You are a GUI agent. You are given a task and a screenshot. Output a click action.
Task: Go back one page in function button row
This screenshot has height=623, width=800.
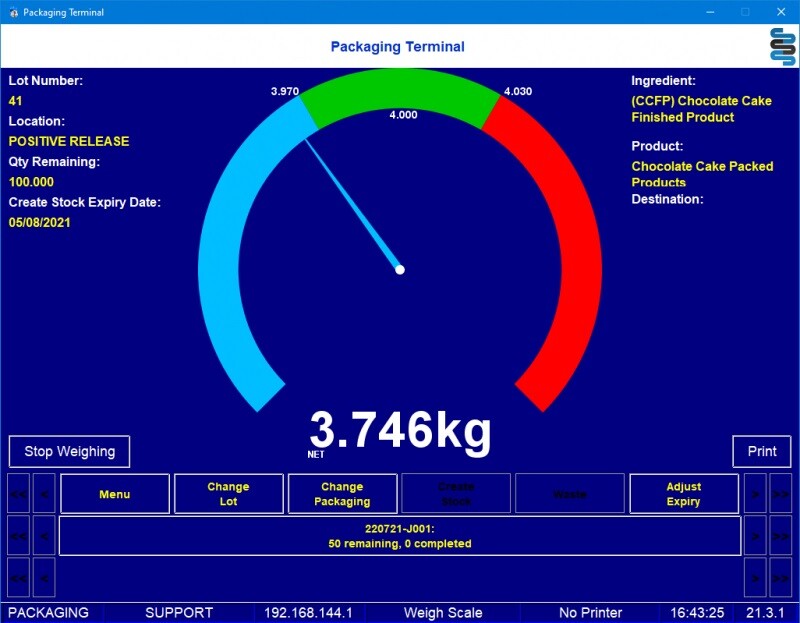click(44, 494)
